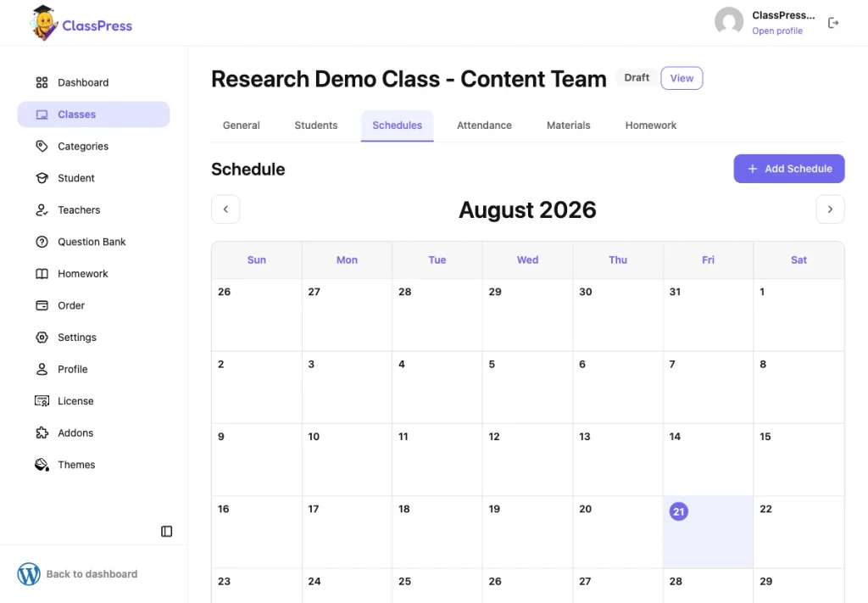Screen dimensions: 868x603
Task: Click the WordPress logo icon
Action: (x=29, y=574)
